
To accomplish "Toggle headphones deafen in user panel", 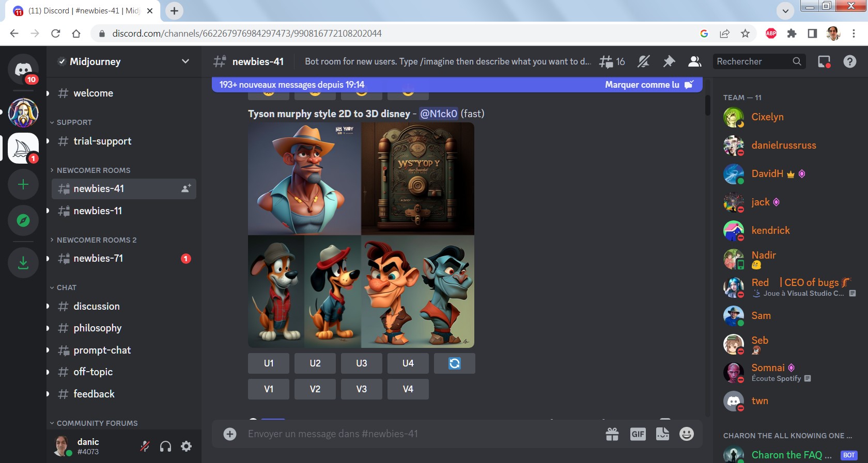I will (x=165, y=446).
